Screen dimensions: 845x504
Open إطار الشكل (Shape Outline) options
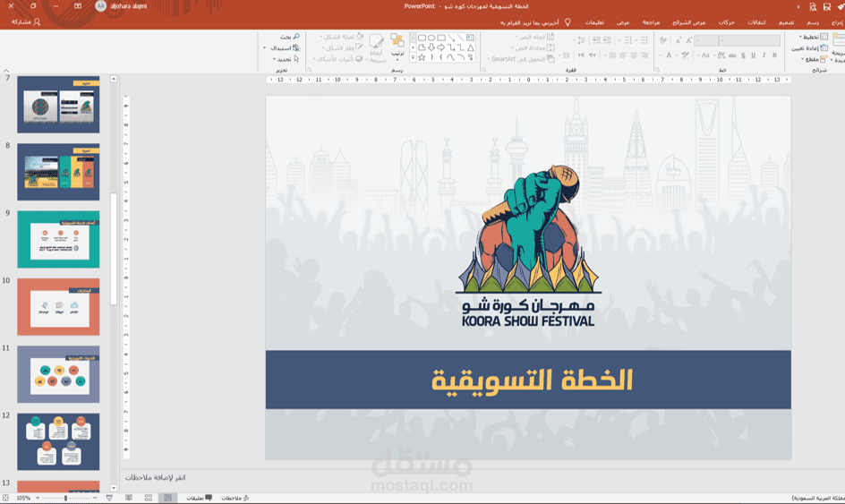[x=343, y=47]
